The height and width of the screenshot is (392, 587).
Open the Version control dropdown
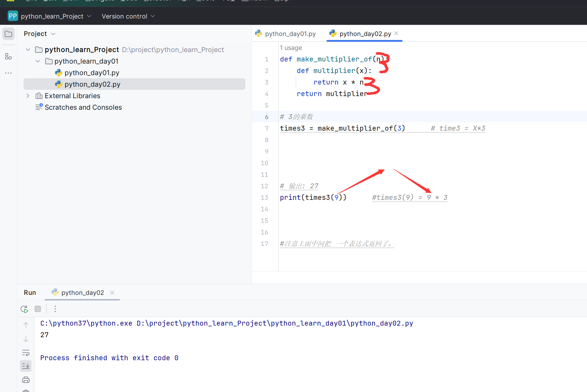point(128,16)
